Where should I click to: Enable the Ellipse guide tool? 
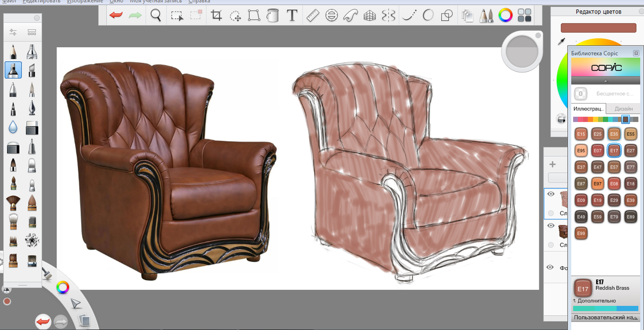[x=332, y=16]
